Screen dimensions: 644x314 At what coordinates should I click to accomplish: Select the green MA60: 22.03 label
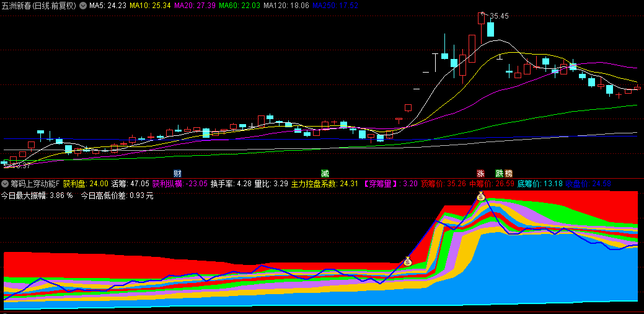tap(239, 6)
